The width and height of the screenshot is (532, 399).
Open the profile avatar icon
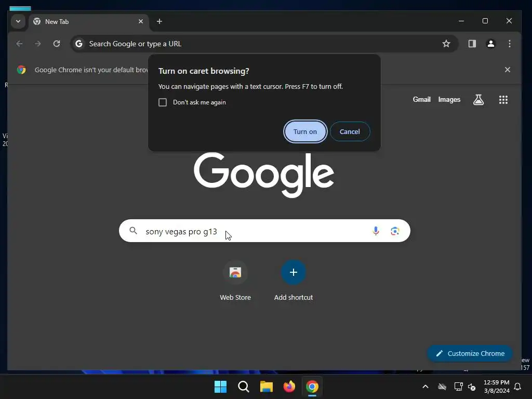point(490,44)
